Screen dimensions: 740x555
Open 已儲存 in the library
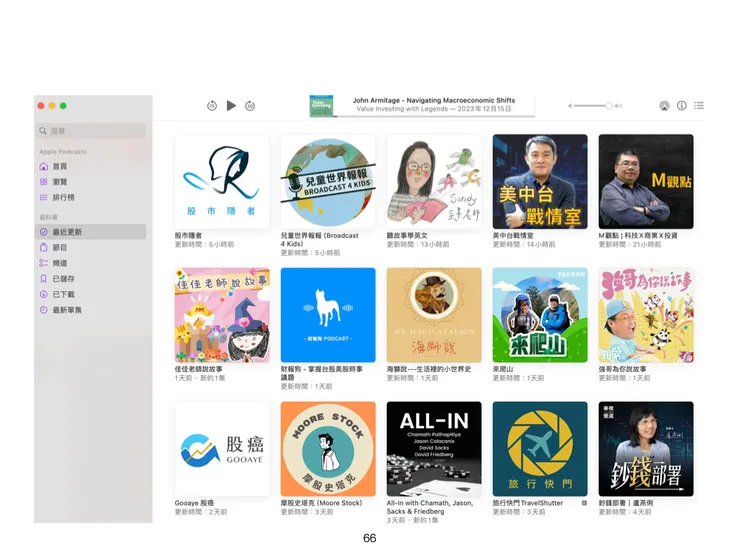(x=91, y=278)
